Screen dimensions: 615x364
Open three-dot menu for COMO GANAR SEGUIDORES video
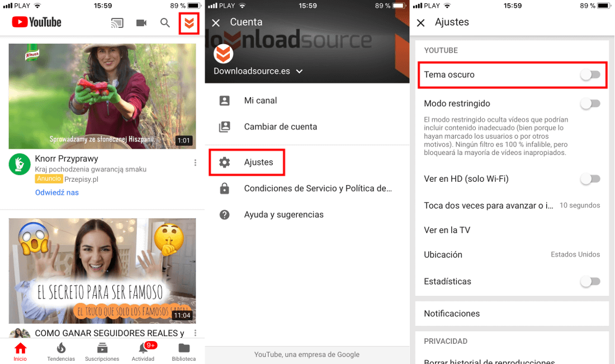195,333
